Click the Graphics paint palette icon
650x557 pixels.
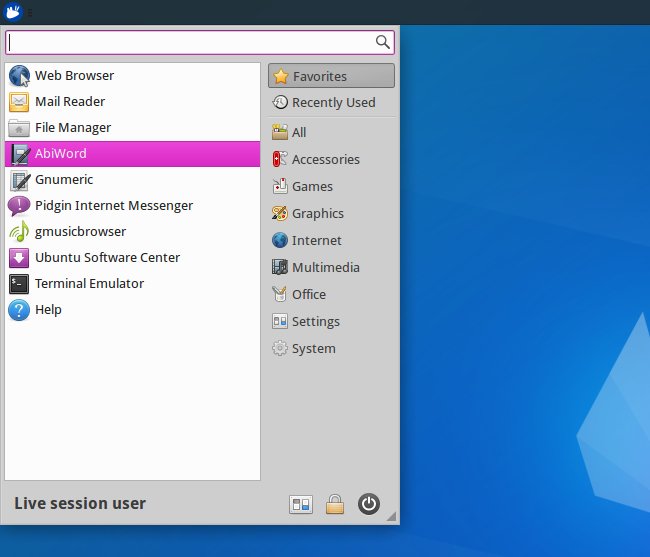coord(280,213)
